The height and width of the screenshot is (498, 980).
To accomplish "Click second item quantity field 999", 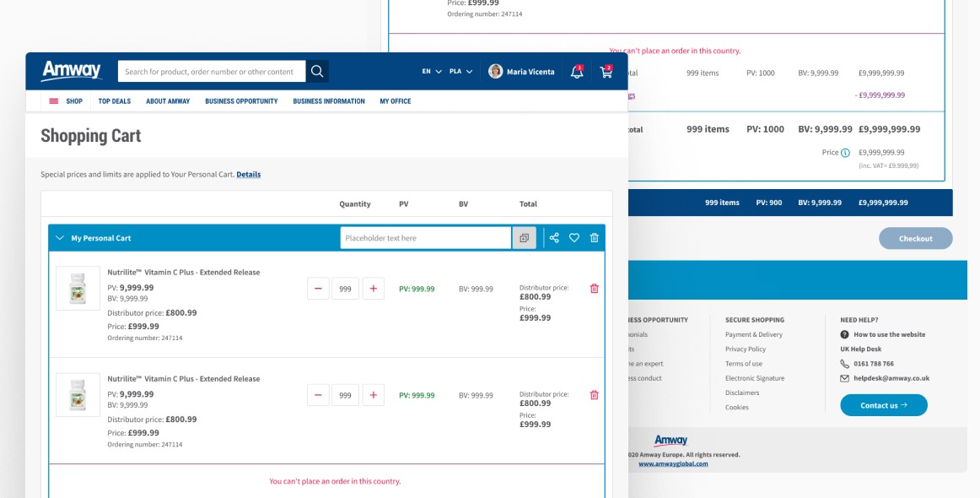I will click(345, 395).
